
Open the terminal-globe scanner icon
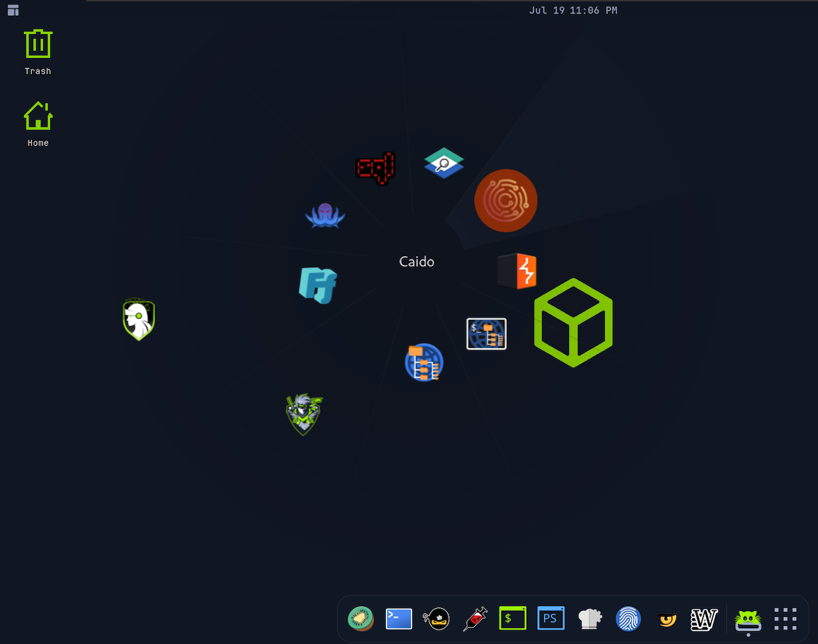(x=486, y=334)
